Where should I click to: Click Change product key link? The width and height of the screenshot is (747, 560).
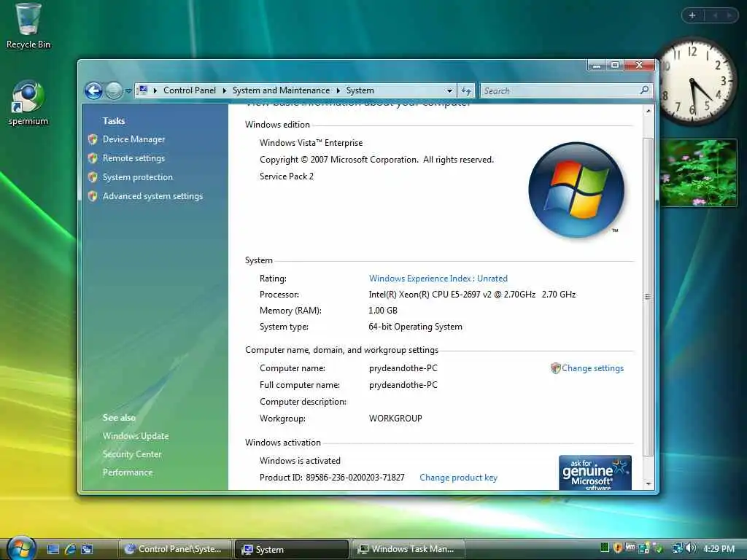[458, 477]
